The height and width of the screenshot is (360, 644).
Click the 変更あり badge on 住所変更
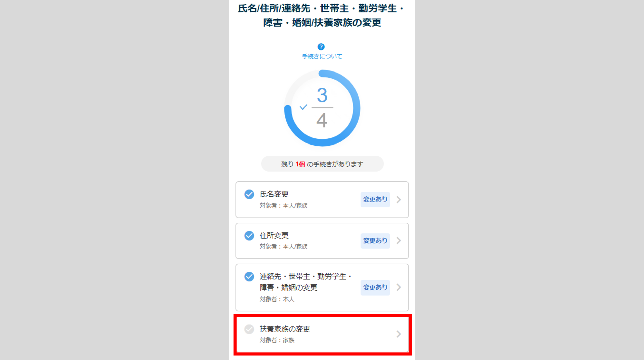[375, 241]
